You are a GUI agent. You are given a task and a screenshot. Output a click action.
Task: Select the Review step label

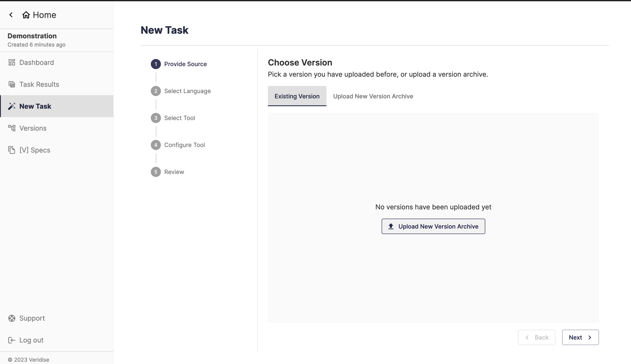pyautogui.click(x=174, y=172)
